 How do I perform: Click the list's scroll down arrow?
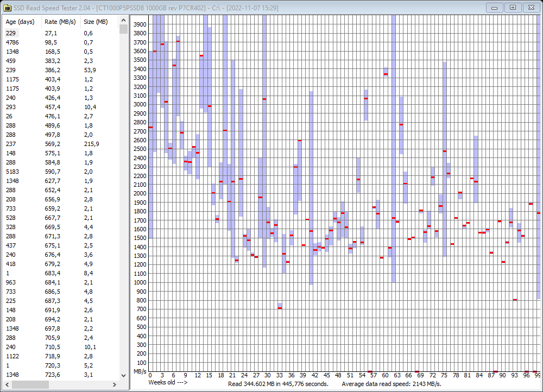[x=123, y=375]
